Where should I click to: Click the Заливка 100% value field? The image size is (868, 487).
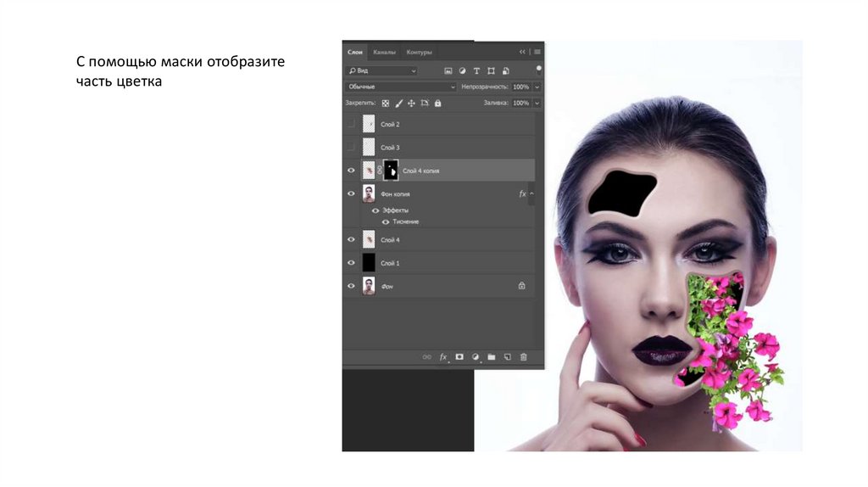point(521,103)
